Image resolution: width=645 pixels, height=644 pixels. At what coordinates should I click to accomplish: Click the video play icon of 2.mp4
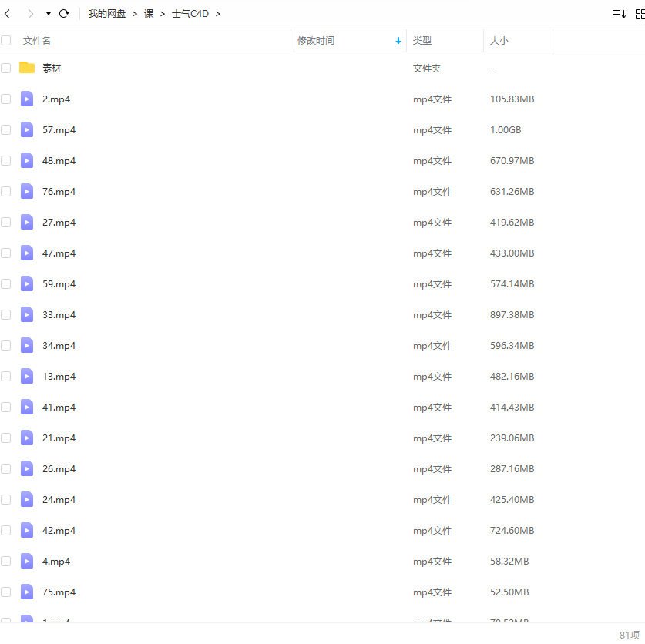click(x=27, y=99)
